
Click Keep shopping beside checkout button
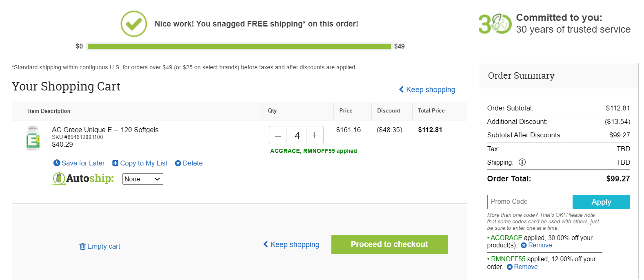[291, 245]
